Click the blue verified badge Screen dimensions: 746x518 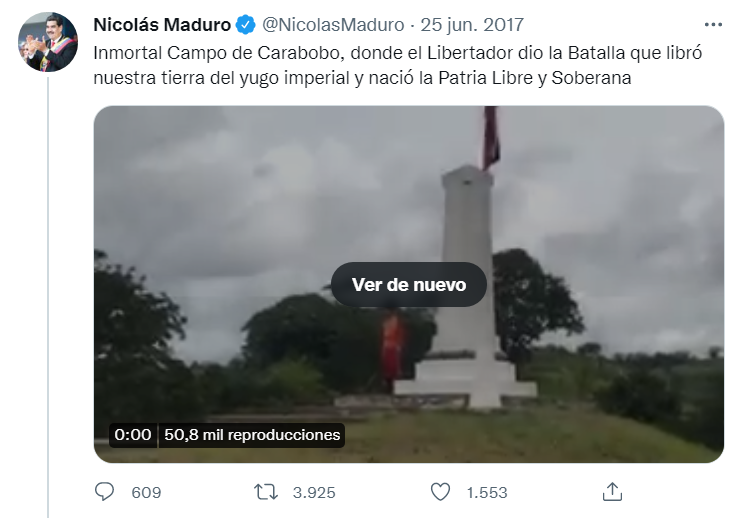coord(245,25)
